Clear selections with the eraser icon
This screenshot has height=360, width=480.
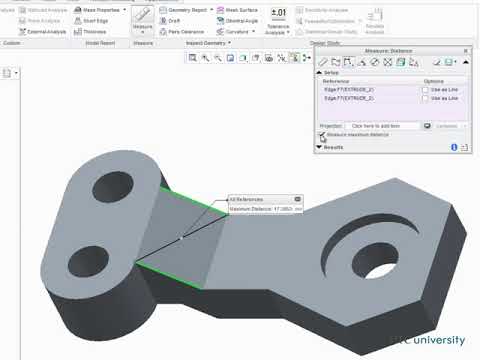click(437, 62)
